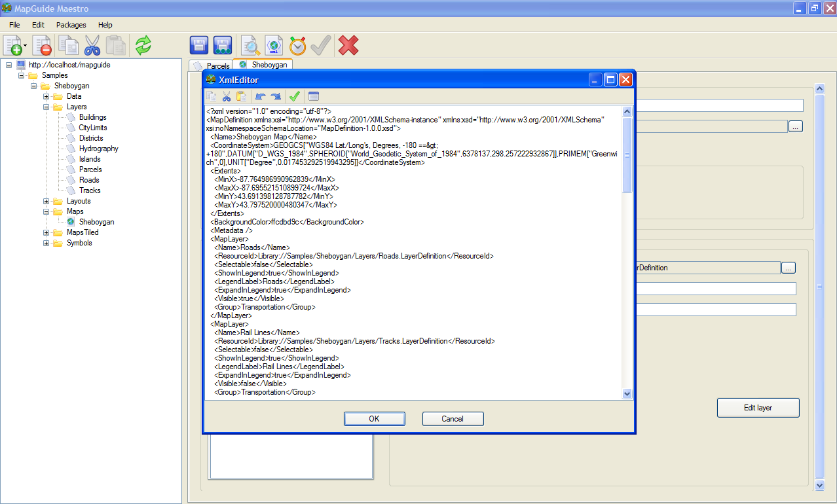Save the resource with the floppy disk icon
Viewport: 837px width, 504px height.
pyautogui.click(x=199, y=45)
